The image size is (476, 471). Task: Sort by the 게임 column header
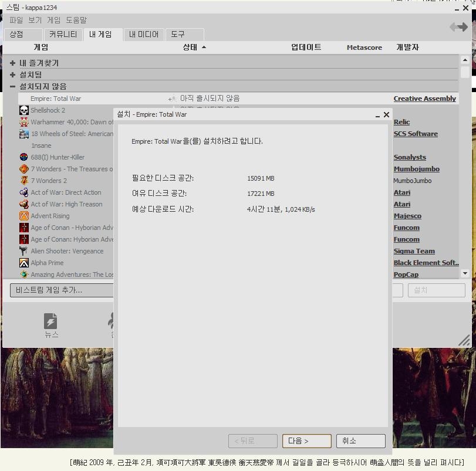click(40, 48)
